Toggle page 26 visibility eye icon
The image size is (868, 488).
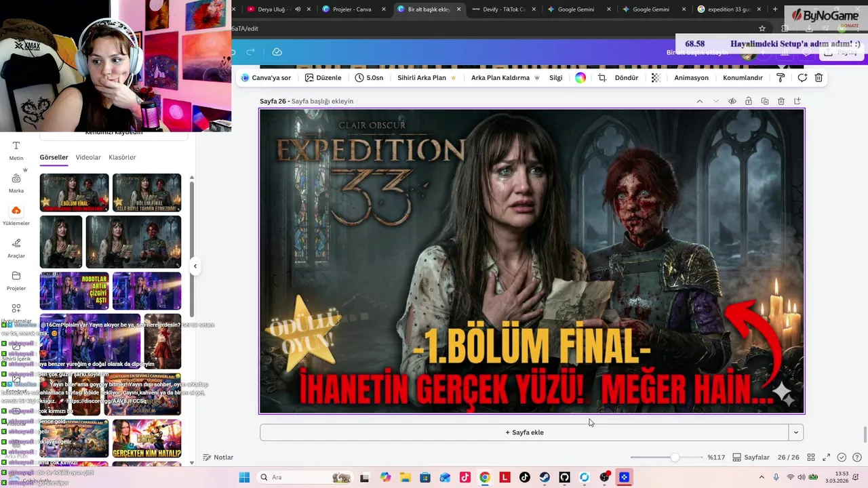(732, 101)
